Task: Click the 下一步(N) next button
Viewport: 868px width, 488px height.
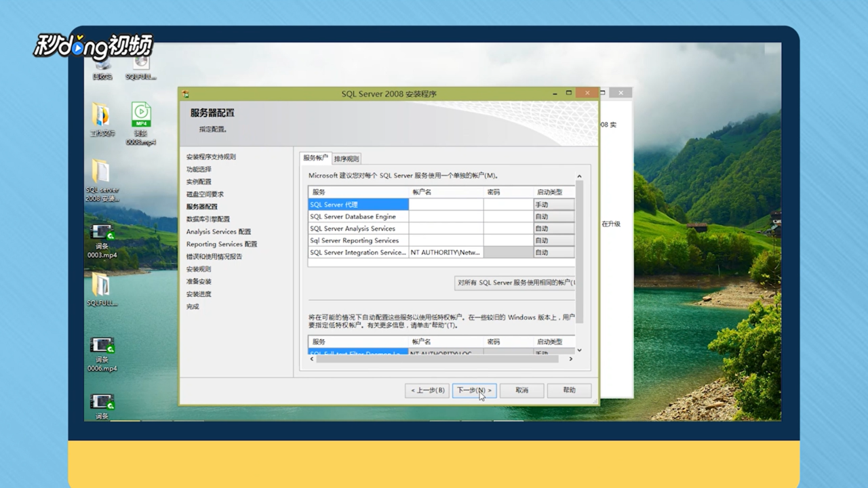Action: (474, 390)
